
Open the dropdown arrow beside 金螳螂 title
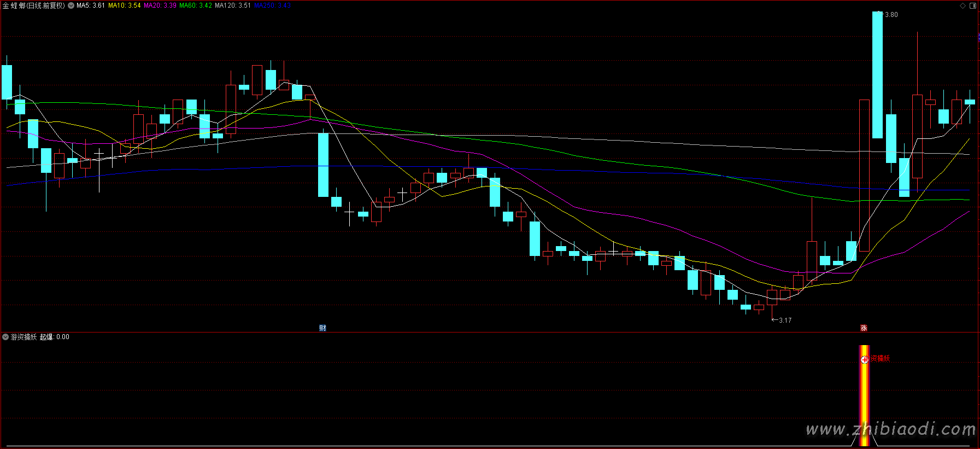71,5
